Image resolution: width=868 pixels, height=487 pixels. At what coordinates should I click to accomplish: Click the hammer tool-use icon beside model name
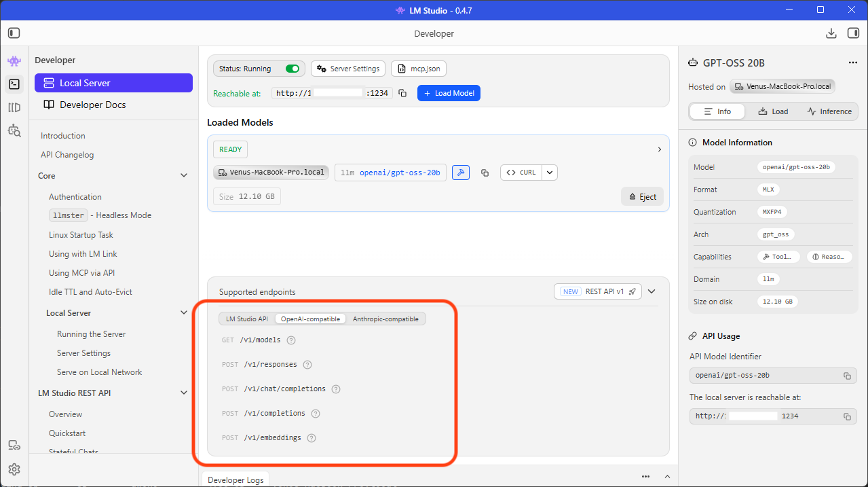click(x=460, y=173)
